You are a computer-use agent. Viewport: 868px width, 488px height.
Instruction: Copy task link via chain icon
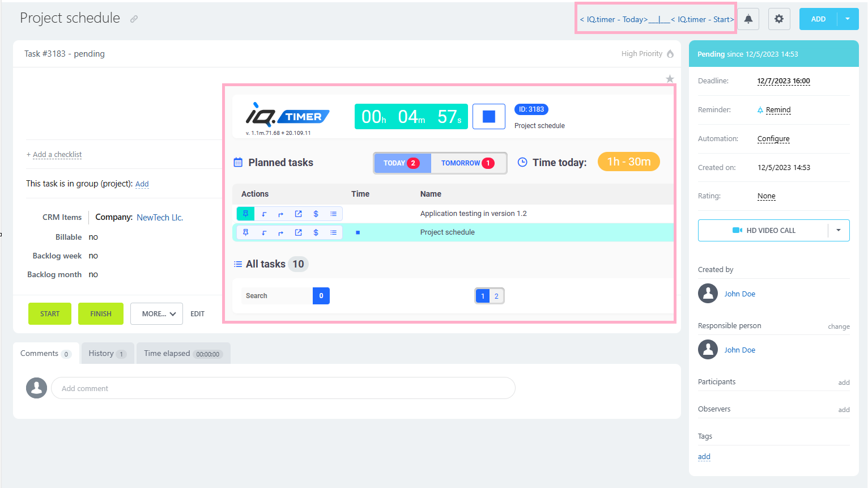134,19
